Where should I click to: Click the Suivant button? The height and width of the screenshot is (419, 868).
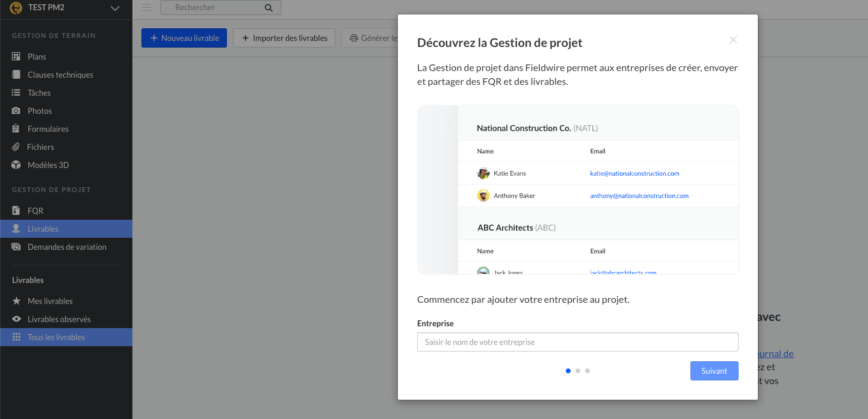715,371
